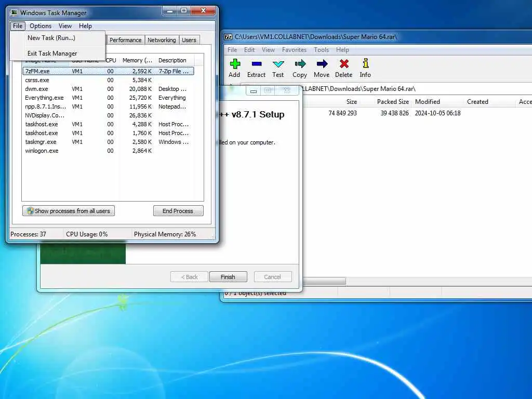
Task: Open the Options menu in Task Manager
Action: pos(41,26)
